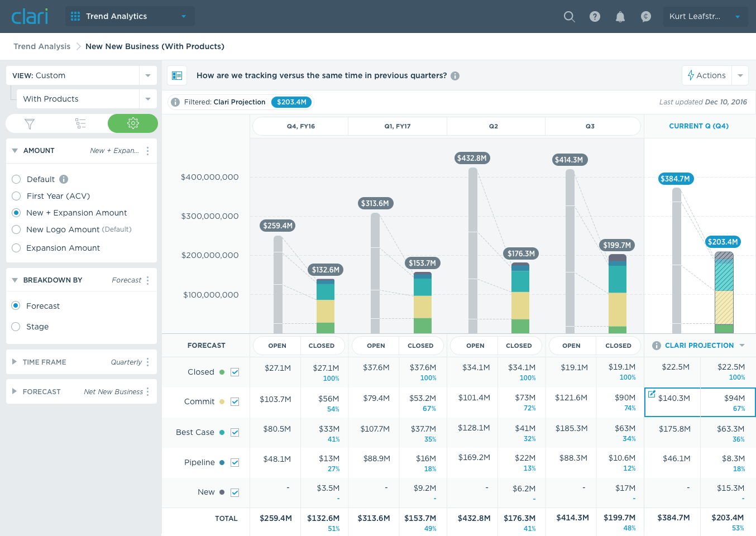The width and height of the screenshot is (756, 536).
Task: Uncheck the New row checkbox
Action: point(235,492)
